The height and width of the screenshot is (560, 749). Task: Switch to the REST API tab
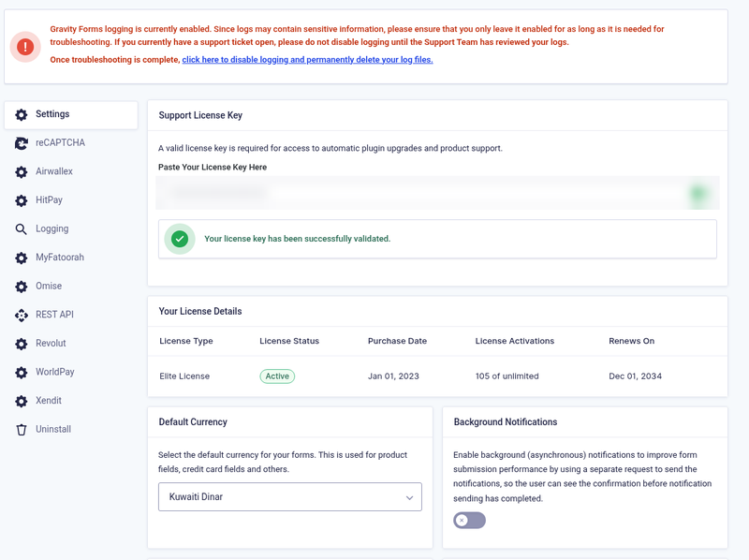pyautogui.click(x=54, y=315)
